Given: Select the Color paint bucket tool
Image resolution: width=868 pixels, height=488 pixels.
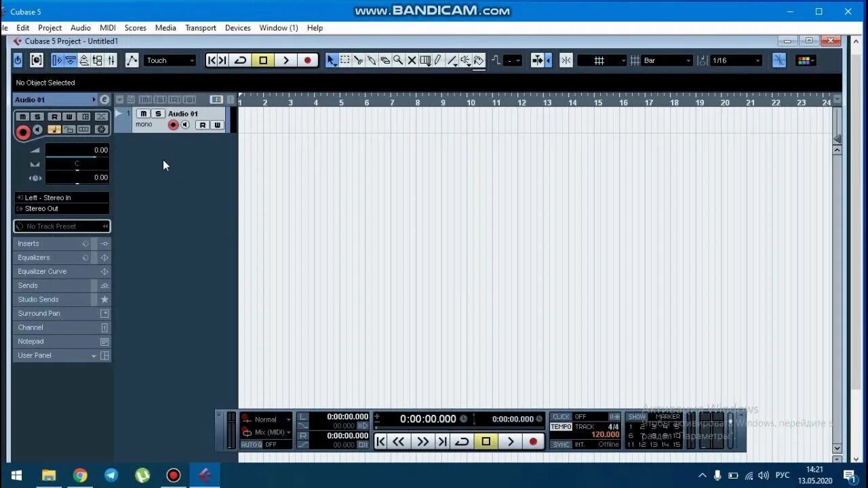Looking at the screenshot, I should [479, 60].
